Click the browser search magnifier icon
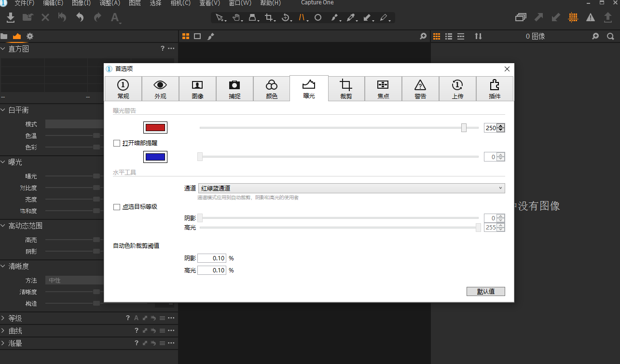Viewport: 620px width, 364px height. click(x=610, y=36)
